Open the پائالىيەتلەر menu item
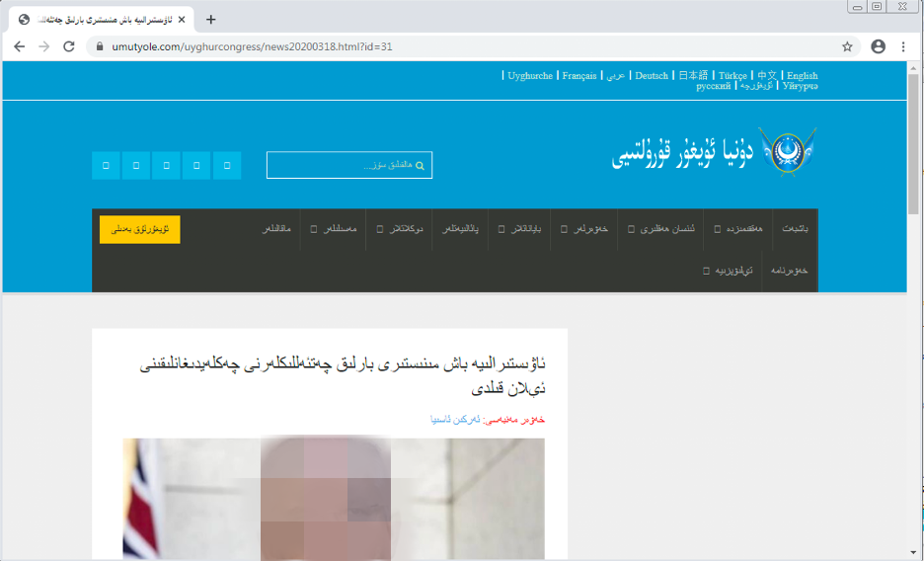The image size is (924, 561). 460,228
